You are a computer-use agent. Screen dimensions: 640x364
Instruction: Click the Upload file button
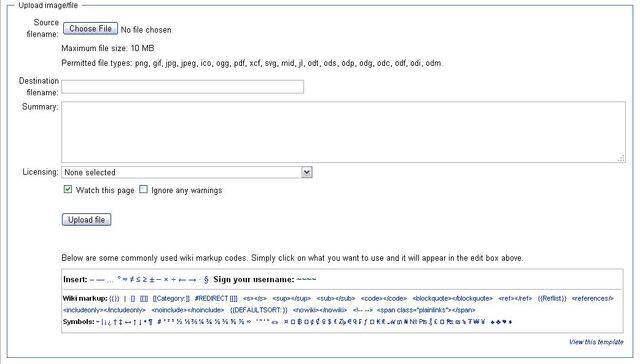point(87,220)
